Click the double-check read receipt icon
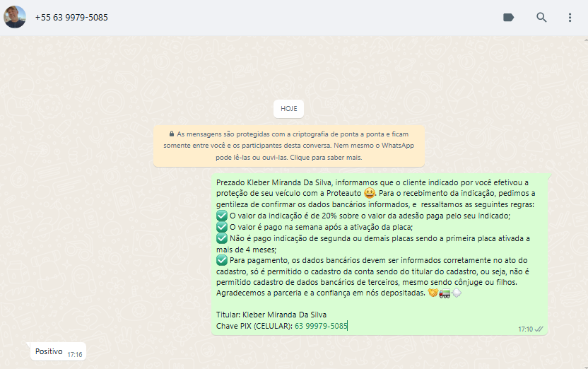Viewport: 588px width, 369px height. tap(539, 329)
